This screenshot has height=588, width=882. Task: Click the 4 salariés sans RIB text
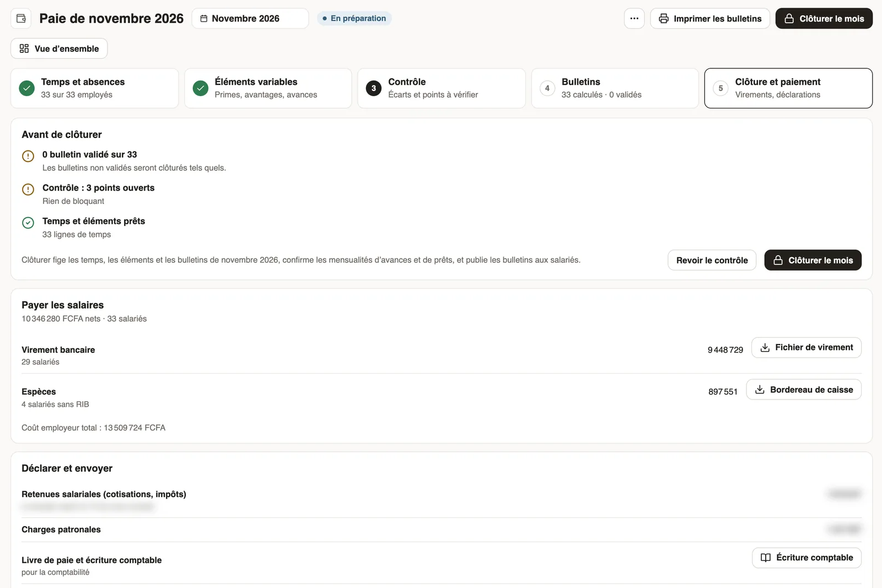(x=55, y=404)
